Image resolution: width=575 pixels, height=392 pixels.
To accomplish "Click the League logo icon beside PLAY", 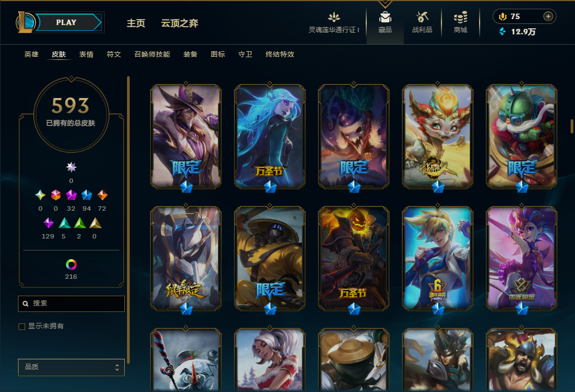I will click(x=25, y=22).
